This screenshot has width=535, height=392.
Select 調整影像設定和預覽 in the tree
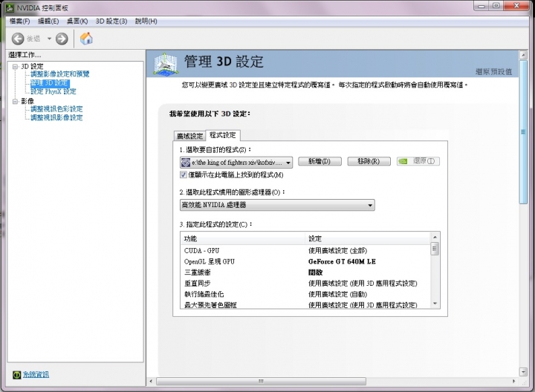(x=59, y=74)
